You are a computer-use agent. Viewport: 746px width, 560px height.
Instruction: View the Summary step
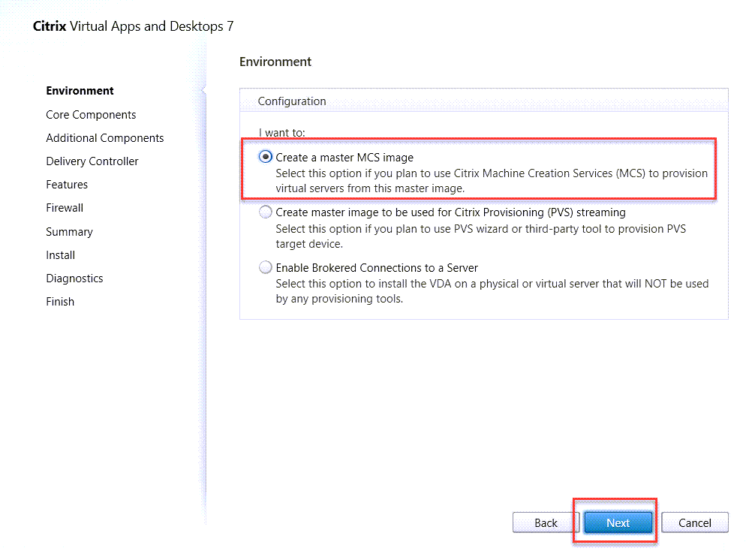(x=69, y=232)
